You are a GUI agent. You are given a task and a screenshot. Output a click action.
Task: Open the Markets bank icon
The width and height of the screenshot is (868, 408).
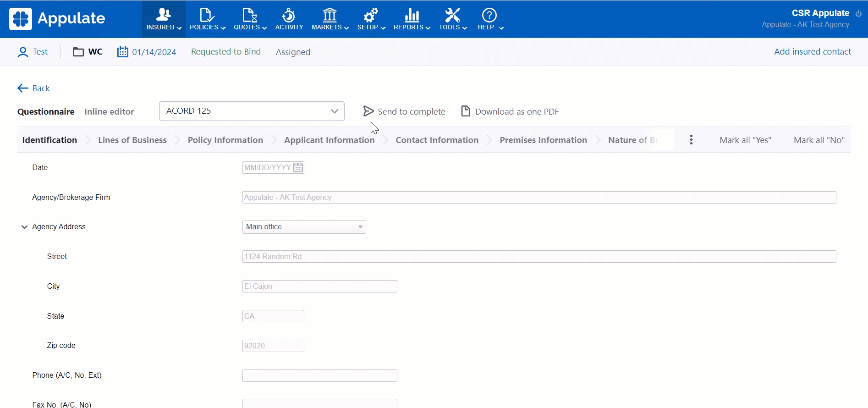point(330,15)
